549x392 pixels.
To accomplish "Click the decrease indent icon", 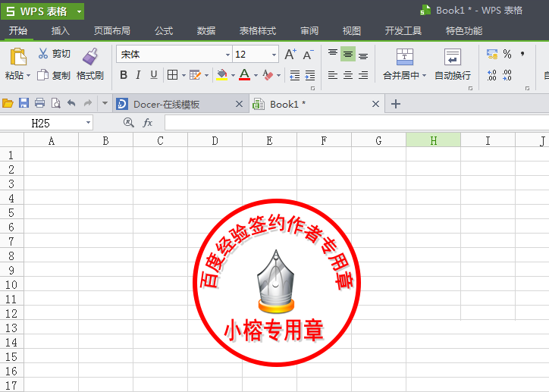I will (x=295, y=75).
